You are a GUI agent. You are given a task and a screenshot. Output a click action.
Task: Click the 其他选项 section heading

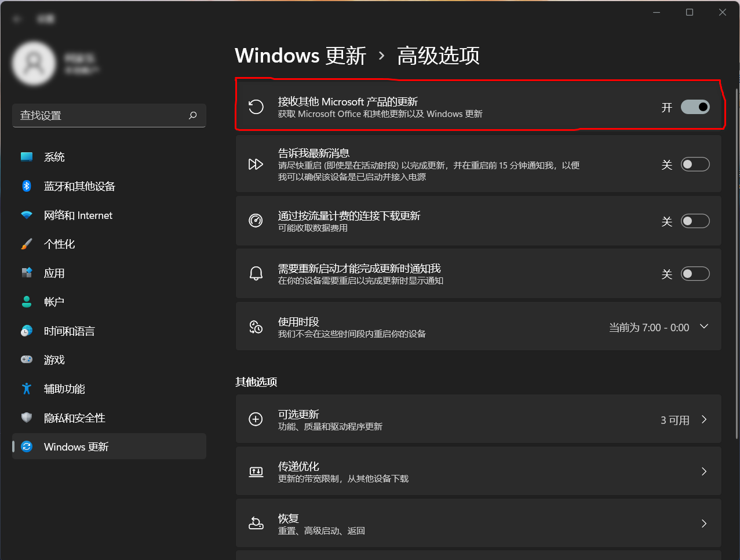pyautogui.click(x=256, y=382)
